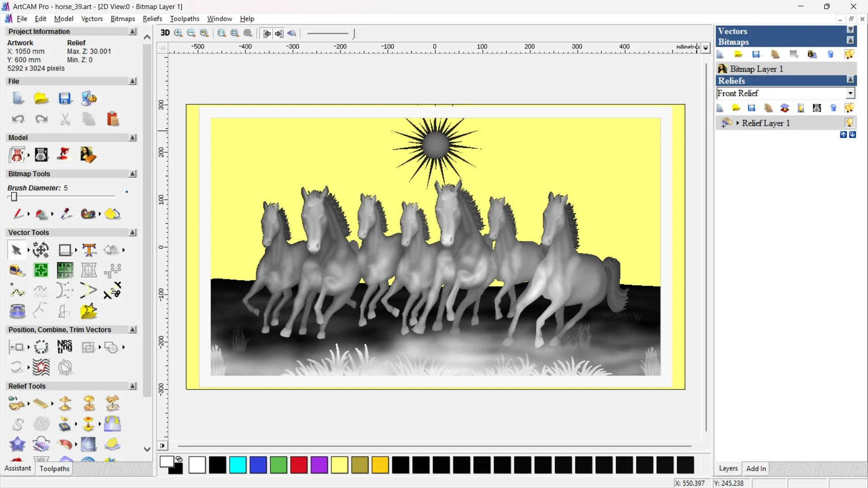Select the red color swatch
Screen dimensions: 868x488
click(298, 465)
